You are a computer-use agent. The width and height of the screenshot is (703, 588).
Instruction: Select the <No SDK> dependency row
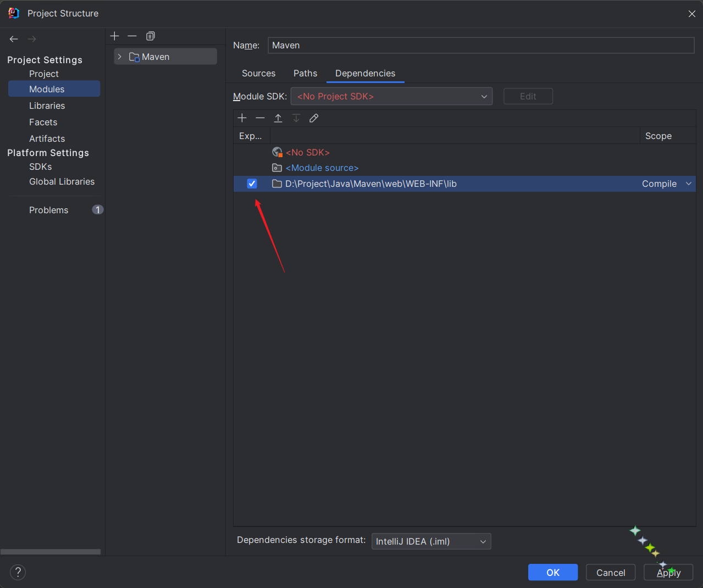(464, 152)
